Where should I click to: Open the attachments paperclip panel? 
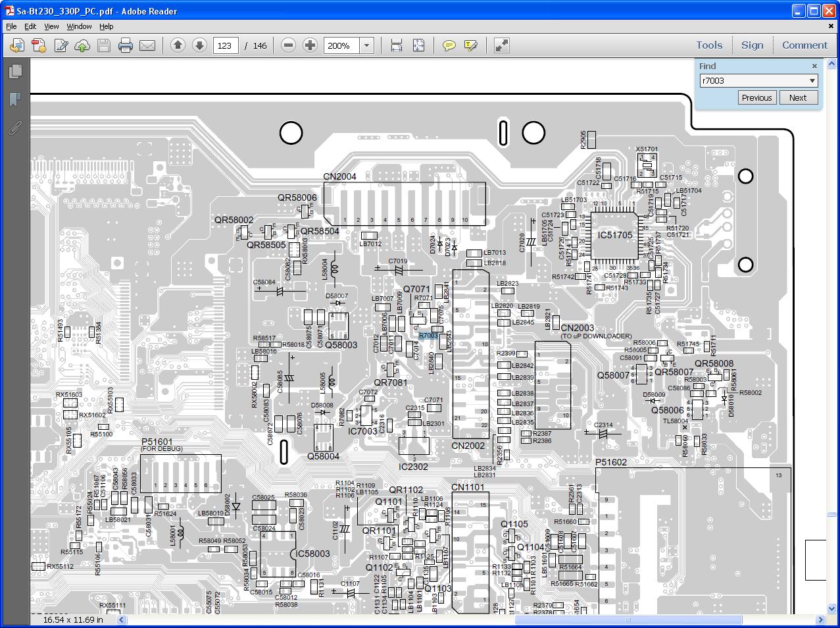(14, 128)
